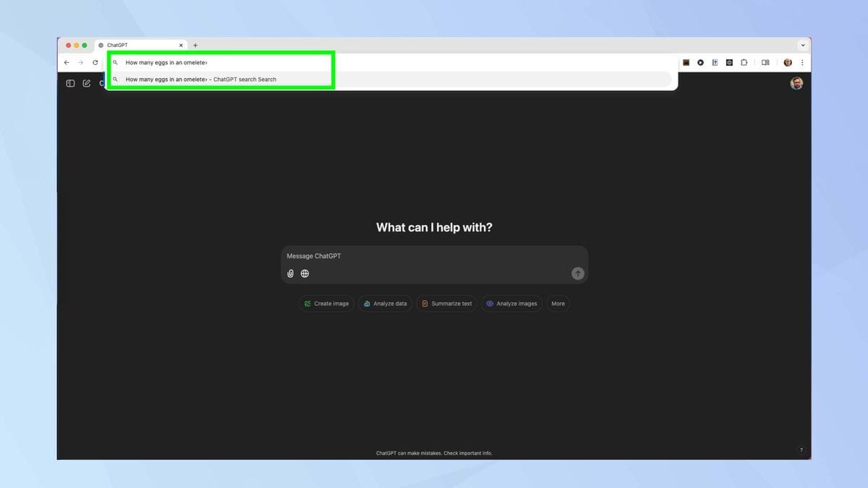Click the browser back arrow
868x488 pixels.
pos(67,63)
